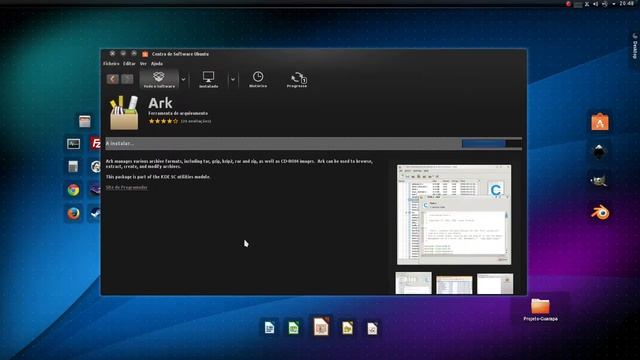Open the Ajuda menu
This screenshot has height=360, width=640.
[157, 64]
